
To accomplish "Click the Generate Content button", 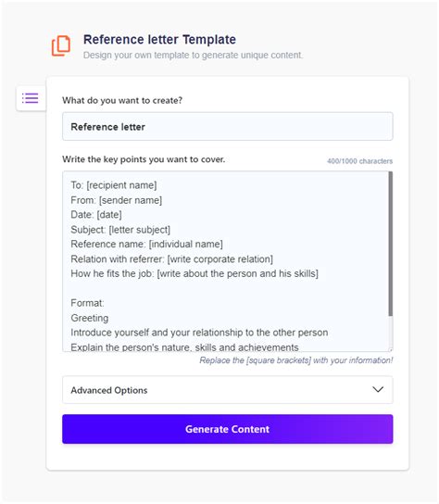I will click(x=228, y=429).
